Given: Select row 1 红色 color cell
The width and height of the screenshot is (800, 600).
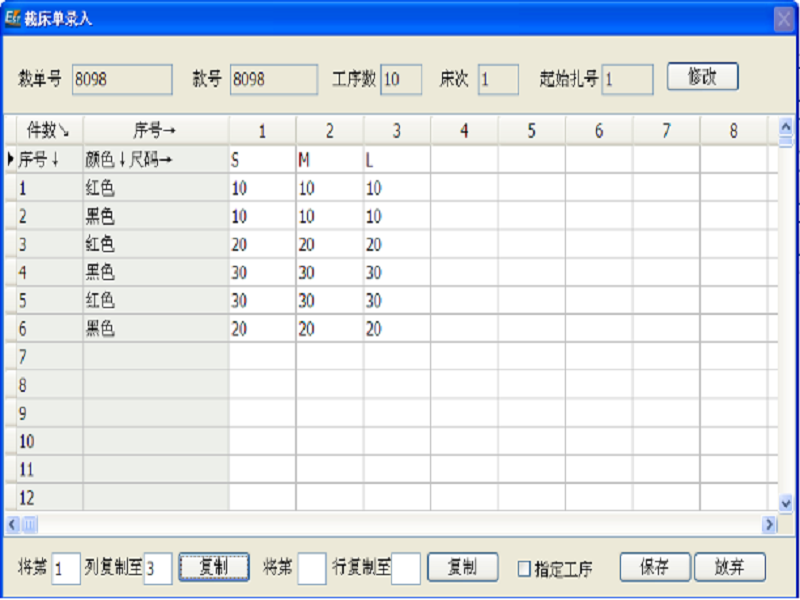Looking at the screenshot, I should tap(155, 188).
